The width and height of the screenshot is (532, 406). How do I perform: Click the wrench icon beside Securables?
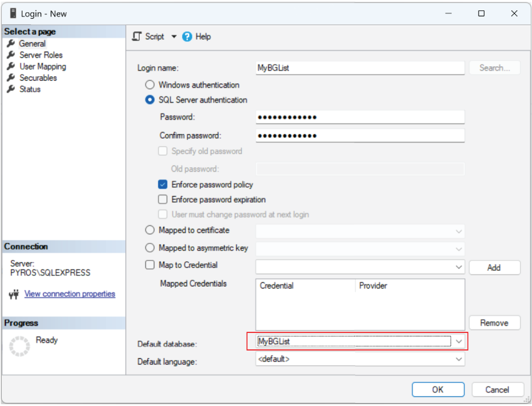(x=11, y=77)
